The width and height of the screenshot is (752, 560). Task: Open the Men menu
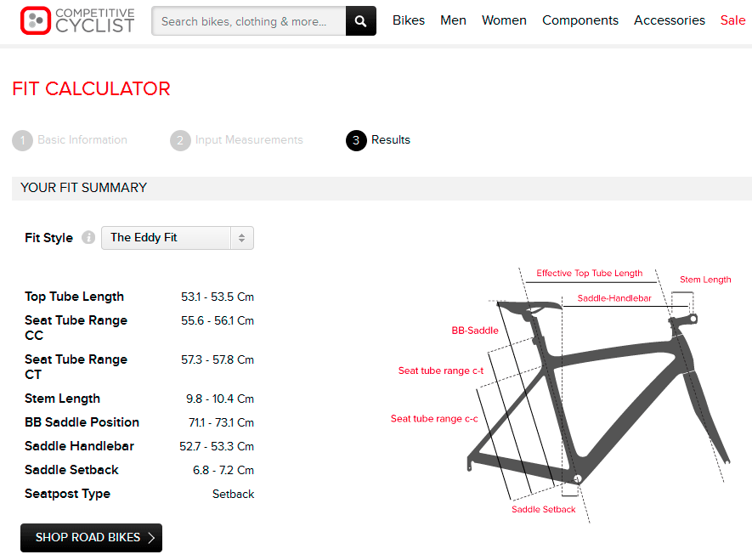click(x=453, y=20)
